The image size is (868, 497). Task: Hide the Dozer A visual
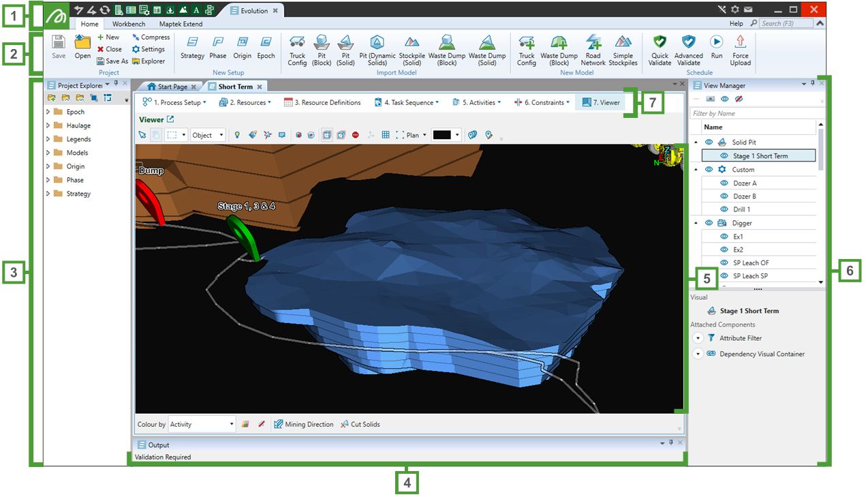[724, 183]
